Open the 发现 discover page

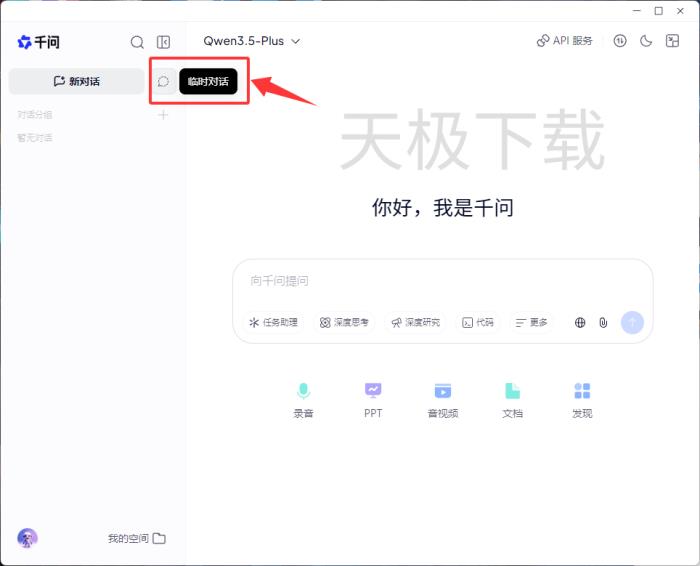click(x=582, y=399)
